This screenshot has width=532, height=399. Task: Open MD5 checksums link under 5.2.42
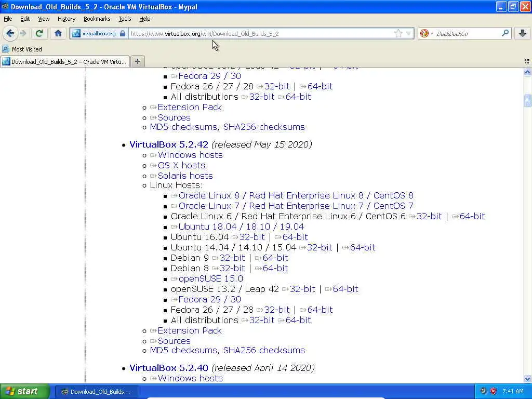[183, 351]
